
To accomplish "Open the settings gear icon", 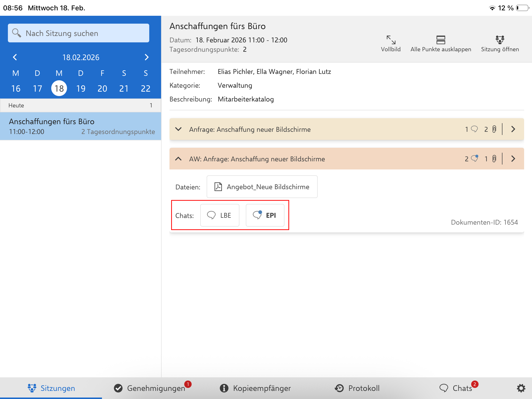I will pyautogui.click(x=521, y=388).
